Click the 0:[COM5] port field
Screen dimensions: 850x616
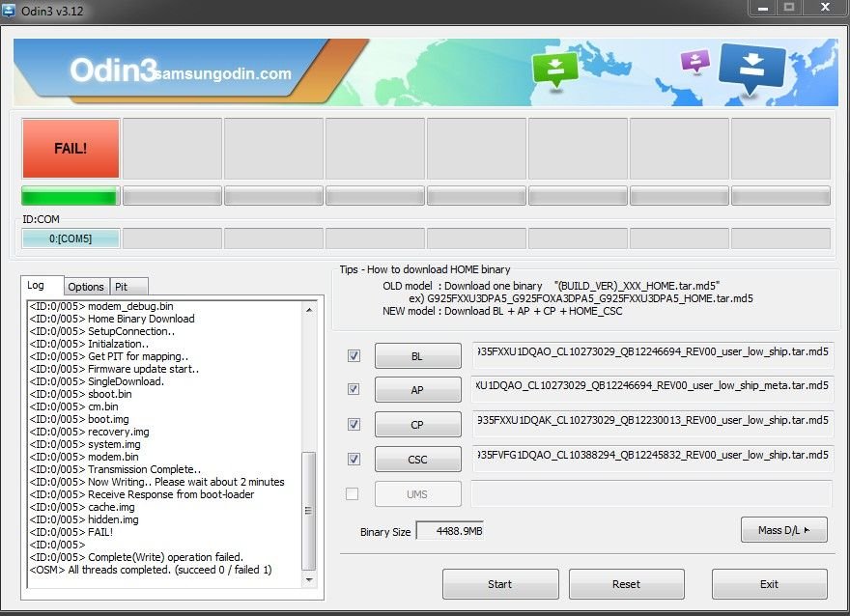click(71, 238)
